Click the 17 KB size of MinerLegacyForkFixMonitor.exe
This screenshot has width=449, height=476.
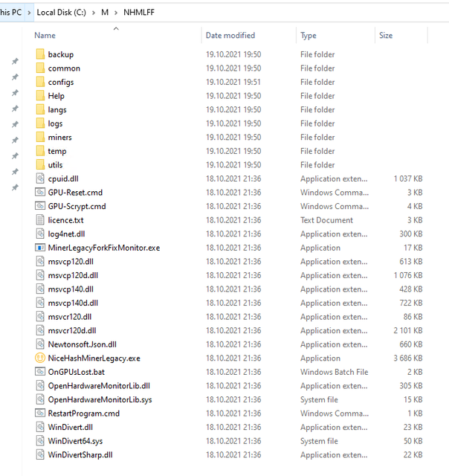click(413, 248)
